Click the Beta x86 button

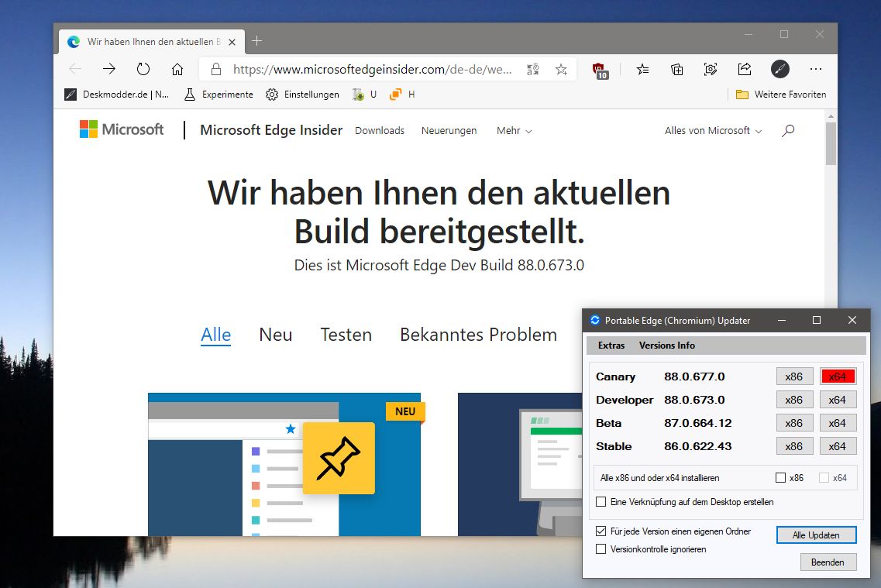pyautogui.click(x=794, y=423)
